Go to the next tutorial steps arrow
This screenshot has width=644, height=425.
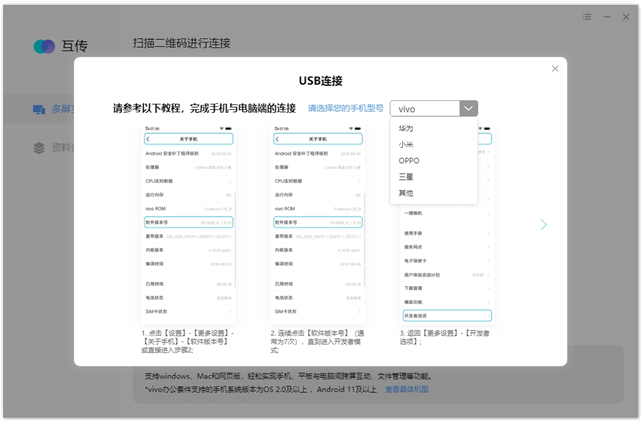[544, 224]
